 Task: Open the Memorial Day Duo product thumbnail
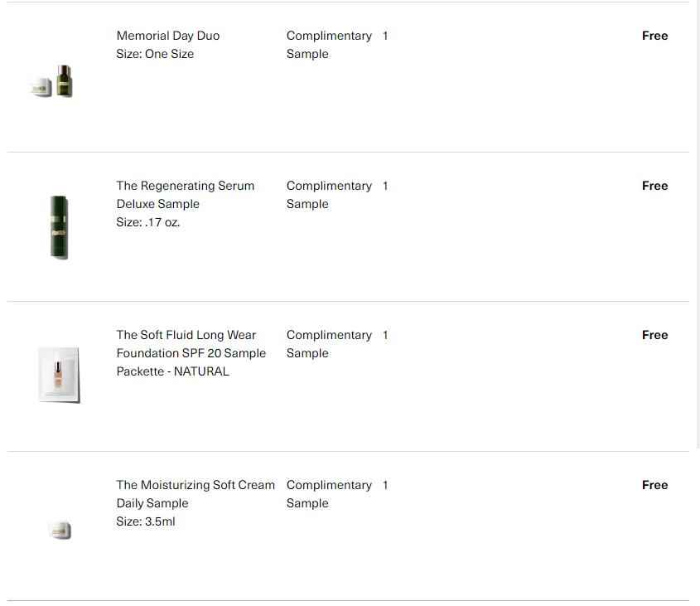tap(51, 81)
